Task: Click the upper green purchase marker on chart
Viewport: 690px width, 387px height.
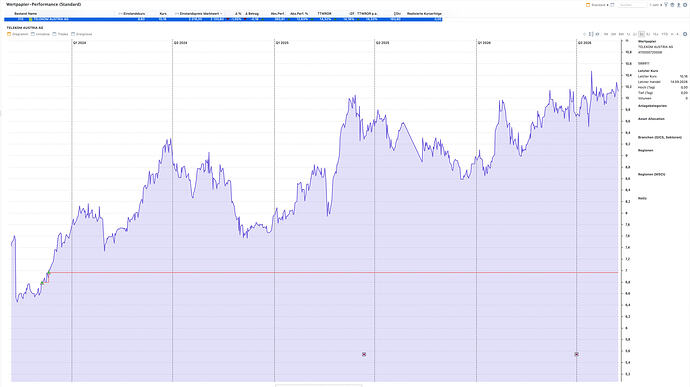Action: tap(48, 273)
